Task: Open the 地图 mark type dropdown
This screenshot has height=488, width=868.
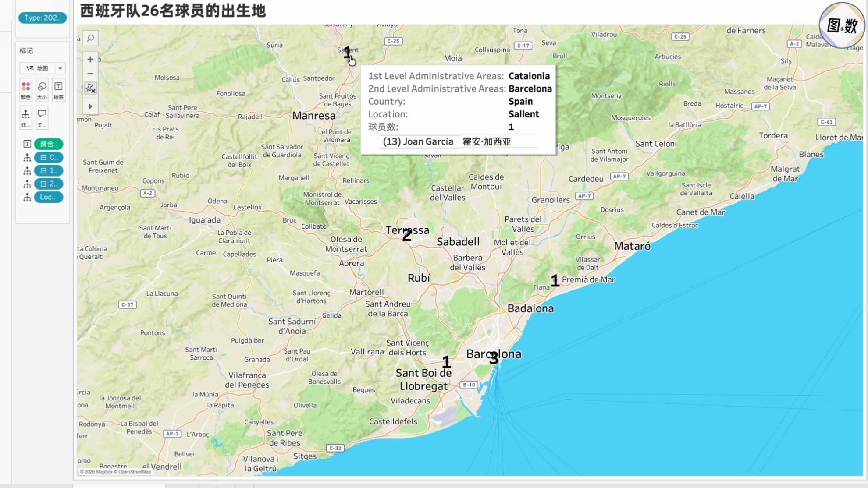Action: (43, 68)
